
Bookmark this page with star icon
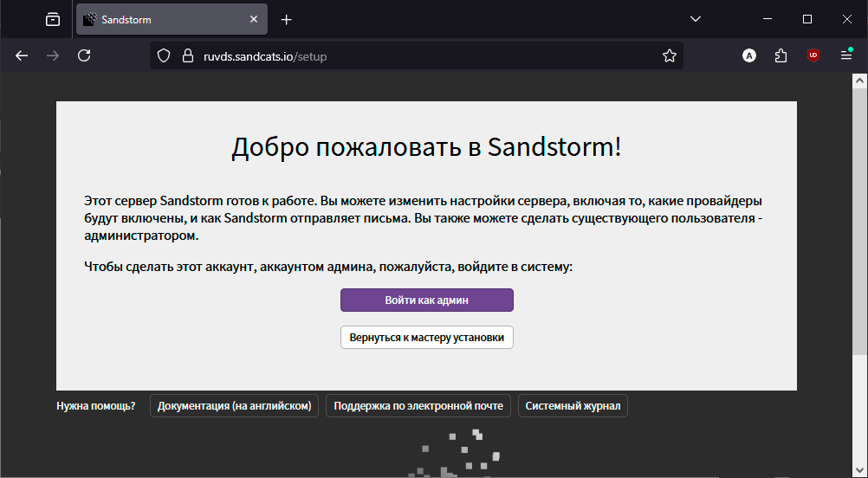pyautogui.click(x=670, y=56)
